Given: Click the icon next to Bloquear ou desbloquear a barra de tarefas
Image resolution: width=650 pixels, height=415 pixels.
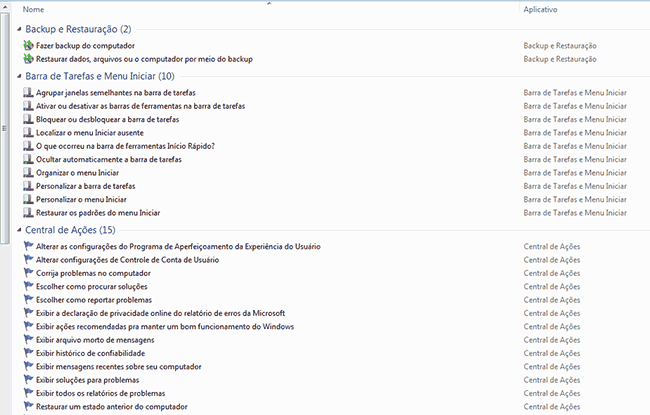Looking at the screenshot, I should [x=28, y=119].
